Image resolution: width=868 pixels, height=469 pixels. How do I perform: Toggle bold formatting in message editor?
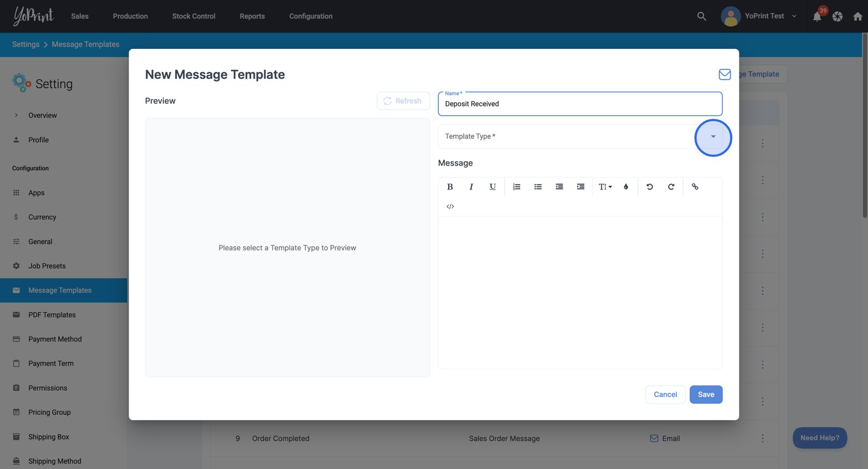coord(450,187)
